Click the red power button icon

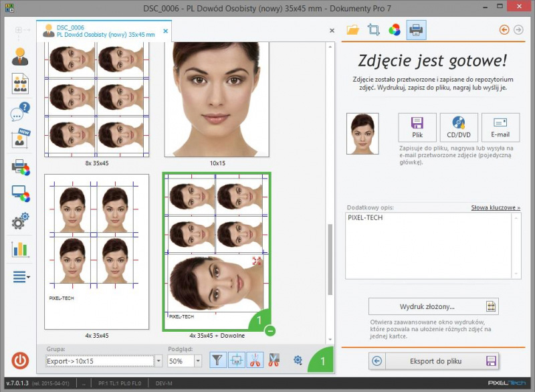(21, 361)
